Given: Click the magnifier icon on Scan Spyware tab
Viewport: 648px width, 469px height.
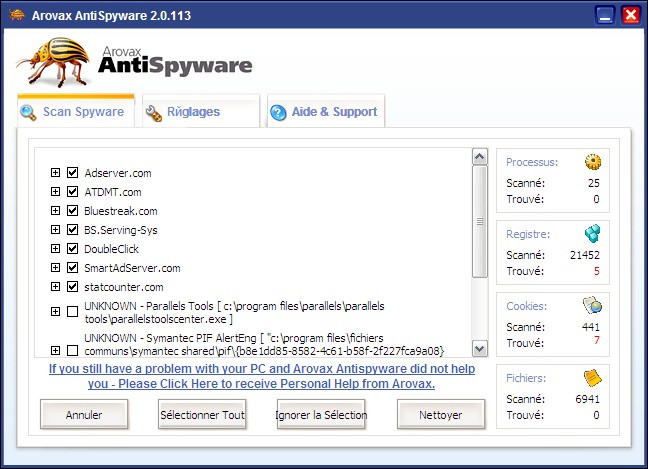Looking at the screenshot, I should click(28, 112).
